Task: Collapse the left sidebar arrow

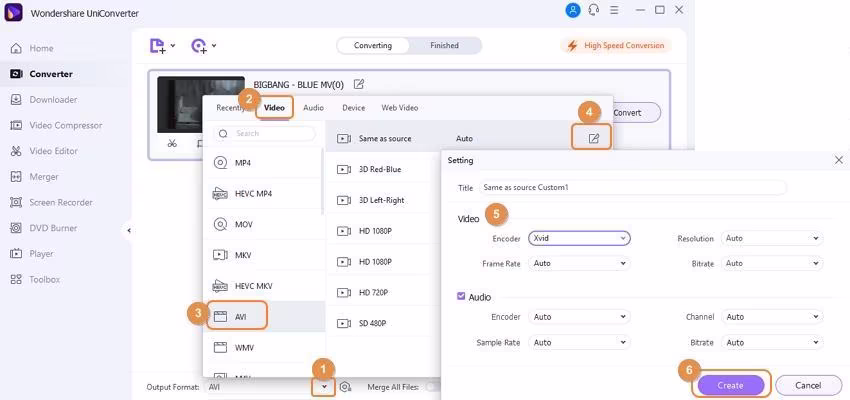Action: point(128,230)
